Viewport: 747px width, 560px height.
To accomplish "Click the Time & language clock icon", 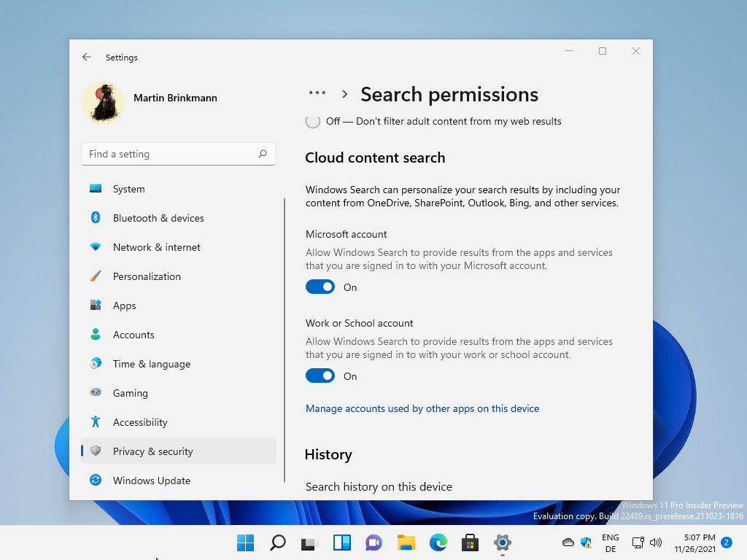I will (96, 363).
